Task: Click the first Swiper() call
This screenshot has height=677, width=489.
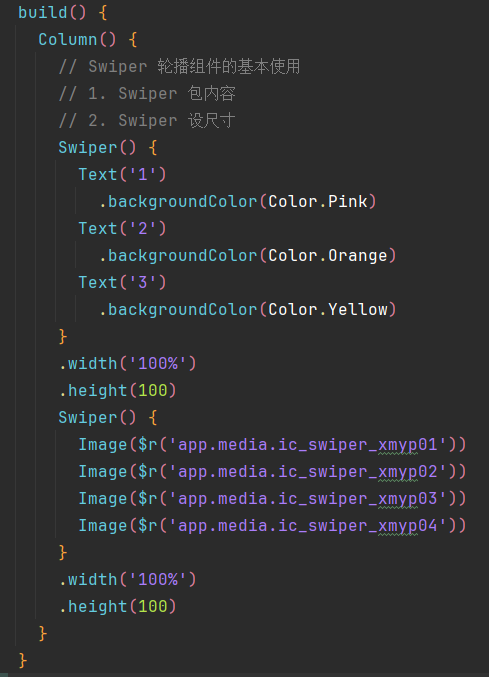Action: coord(97,148)
